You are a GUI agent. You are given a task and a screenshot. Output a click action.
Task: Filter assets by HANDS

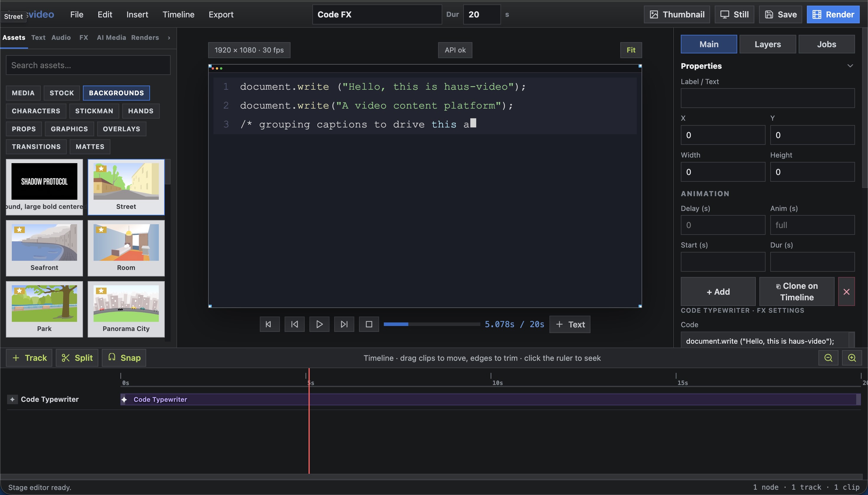[x=141, y=111]
